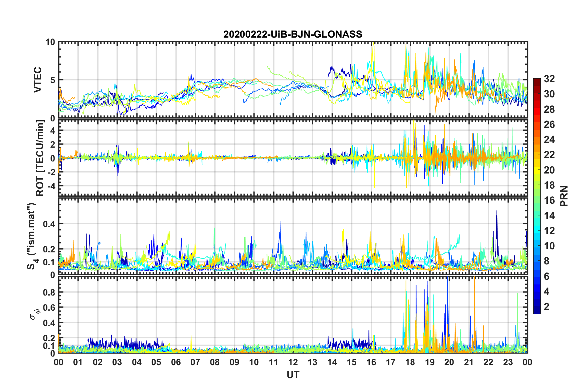The image size is (586, 392).
Task: Click the 0.4 tick on S4 axis
Action: 49,224
